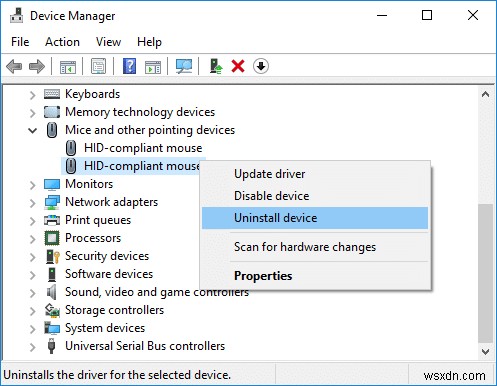
Task: Select the highlighted HID-compliant mouse entry
Action: 142,166
